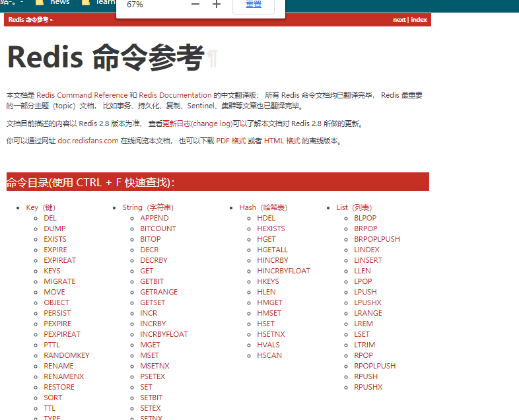Open the HSCAN command link
The width and height of the screenshot is (519, 420).
tap(269, 356)
